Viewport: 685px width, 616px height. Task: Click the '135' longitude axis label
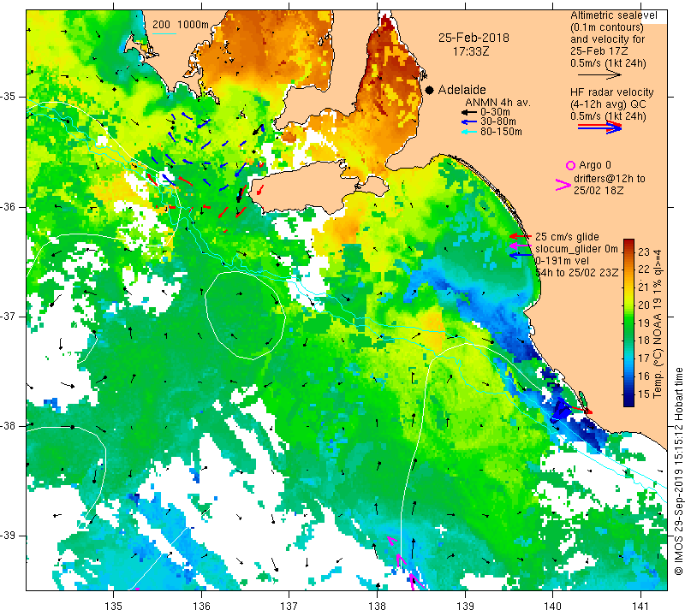pos(114,607)
